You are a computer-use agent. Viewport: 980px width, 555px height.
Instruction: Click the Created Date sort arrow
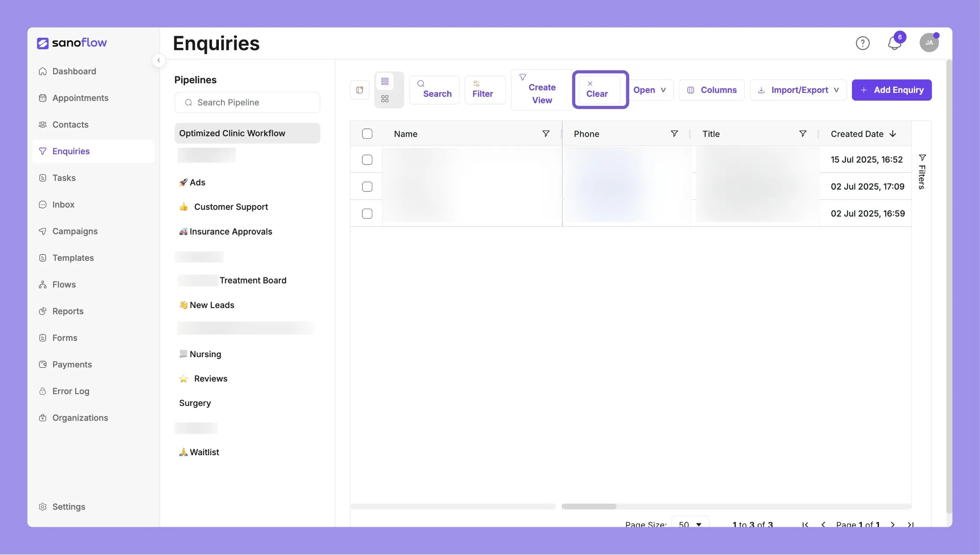(893, 134)
